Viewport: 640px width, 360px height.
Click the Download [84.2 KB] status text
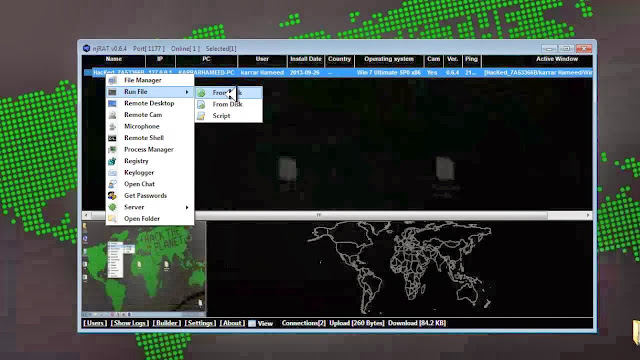point(417,323)
